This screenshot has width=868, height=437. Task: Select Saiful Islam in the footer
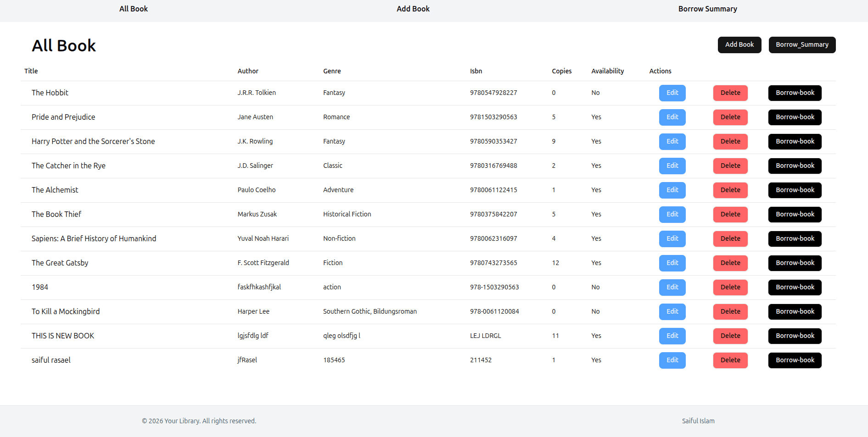[697, 420]
